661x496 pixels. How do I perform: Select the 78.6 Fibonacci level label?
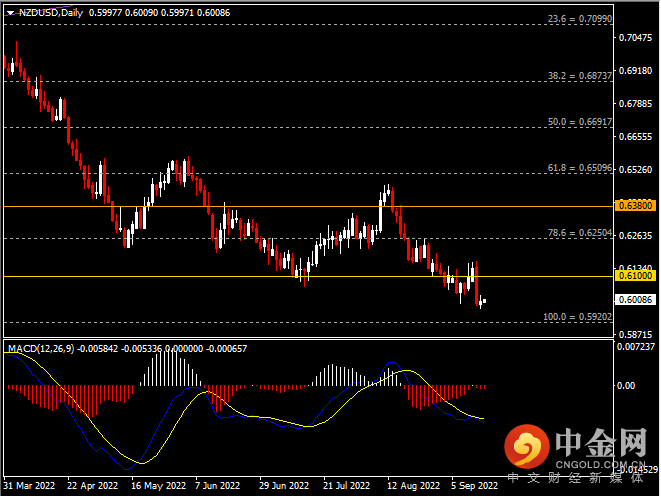[x=577, y=232]
